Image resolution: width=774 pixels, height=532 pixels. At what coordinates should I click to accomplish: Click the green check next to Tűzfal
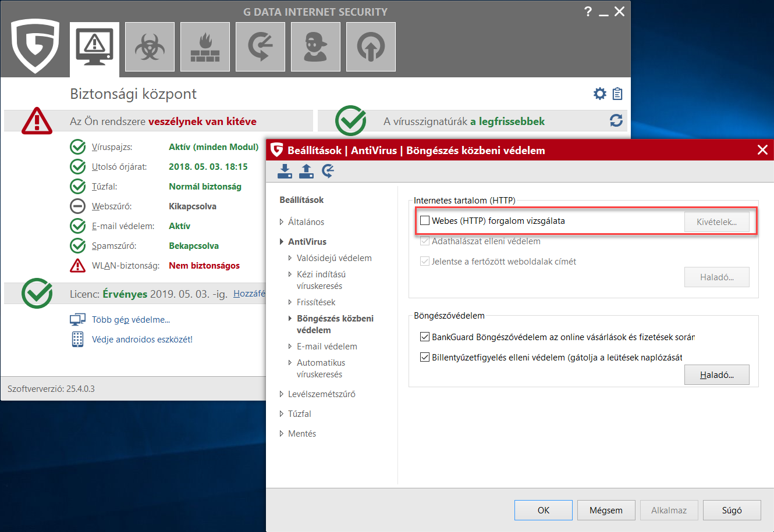tap(77, 187)
